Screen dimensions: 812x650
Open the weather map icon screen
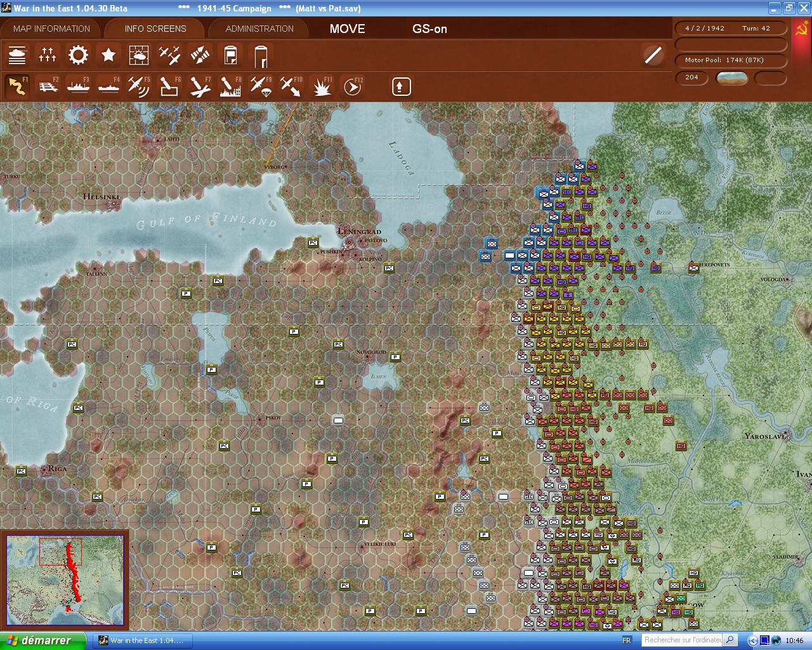[139, 55]
